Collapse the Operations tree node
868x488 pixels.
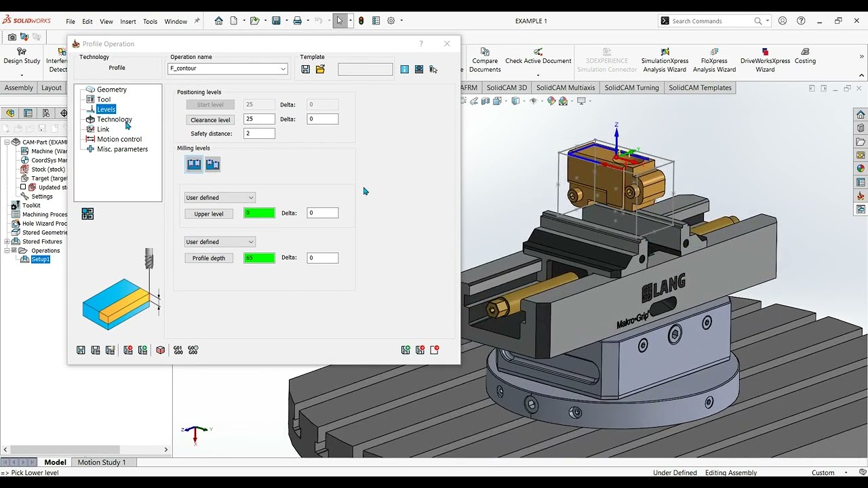click(7, 251)
